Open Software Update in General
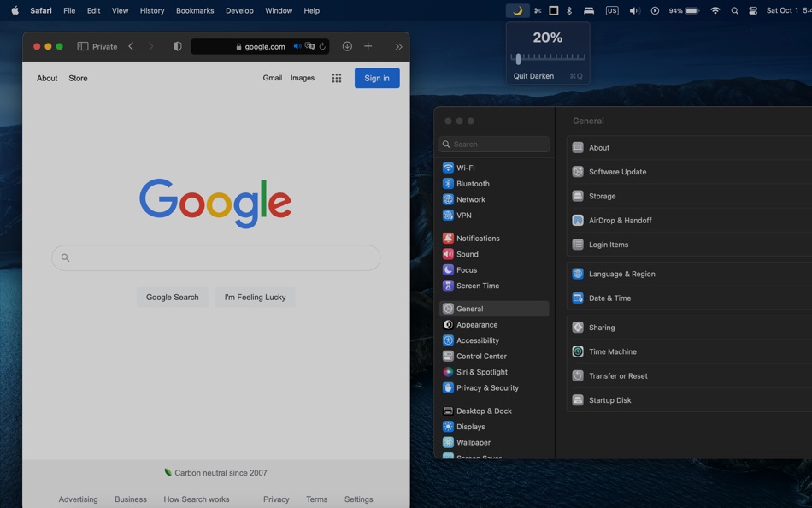The height and width of the screenshot is (508, 812). (x=689, y=172)
